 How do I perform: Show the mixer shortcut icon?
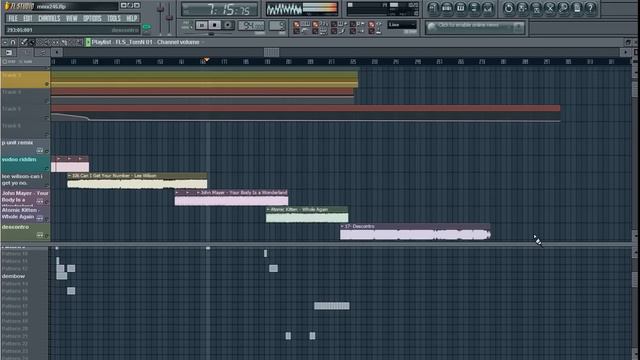pos(487,9)
